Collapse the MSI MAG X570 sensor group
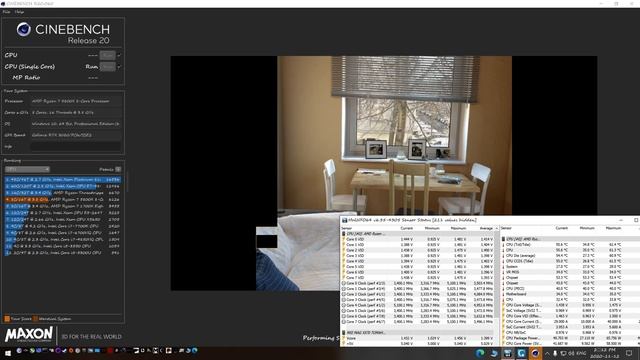 tap(344, 333)
